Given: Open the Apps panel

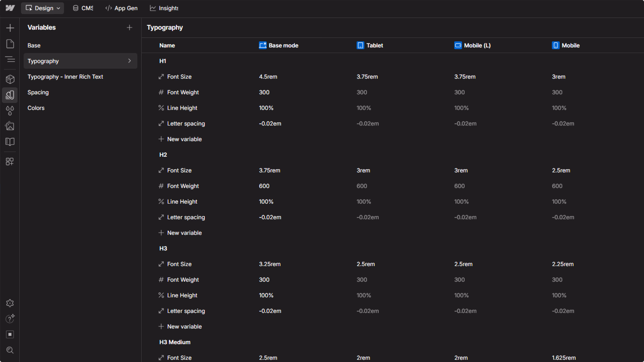Looking at the screenshot, I should [x=10, y=161].
